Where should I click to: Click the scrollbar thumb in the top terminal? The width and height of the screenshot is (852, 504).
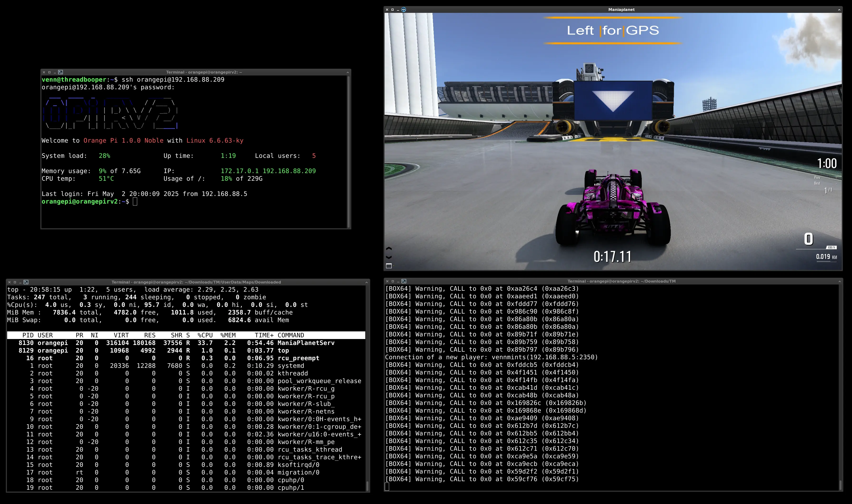tap(367, 486)
